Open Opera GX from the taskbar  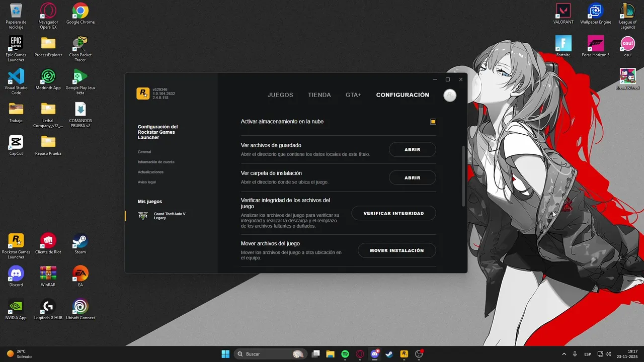(x=360, y=354)
